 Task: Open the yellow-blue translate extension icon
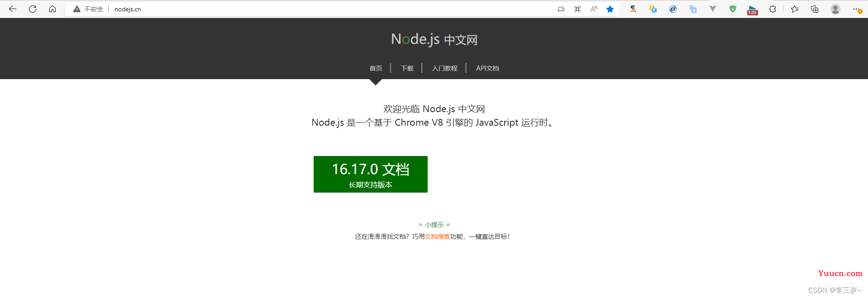(x=653, y=9)
